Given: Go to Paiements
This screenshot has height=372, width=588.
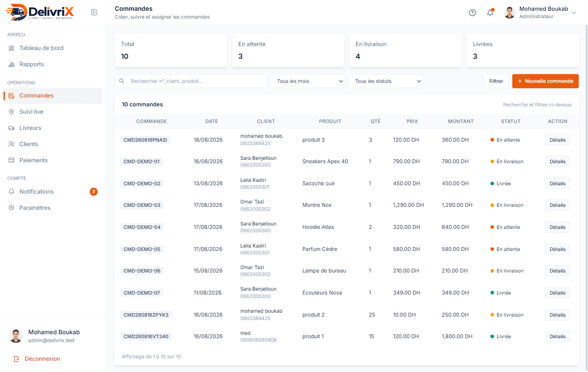Looking at the screenshot, I should [x=52, y=160].
